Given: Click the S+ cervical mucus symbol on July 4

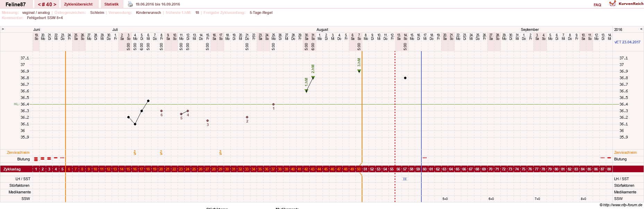Looking at the screenshot, I should pyautogui.click(x=135, y=152).
